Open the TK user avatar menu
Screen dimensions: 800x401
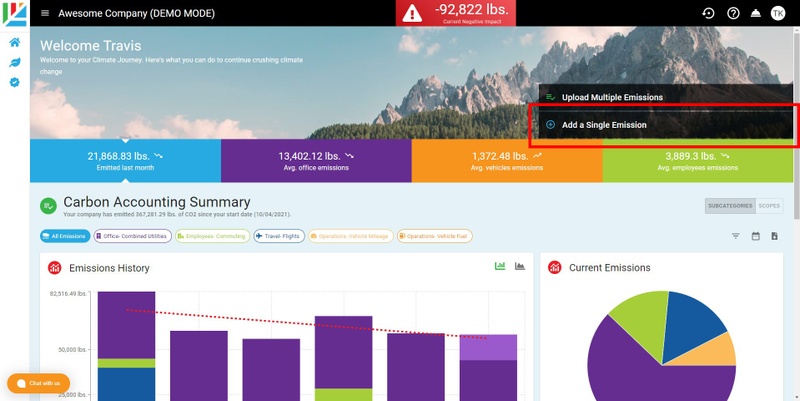point(778,13)
